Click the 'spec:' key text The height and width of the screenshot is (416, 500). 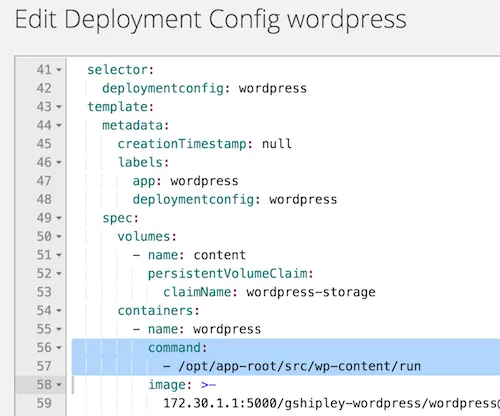[x=120, y=218]
